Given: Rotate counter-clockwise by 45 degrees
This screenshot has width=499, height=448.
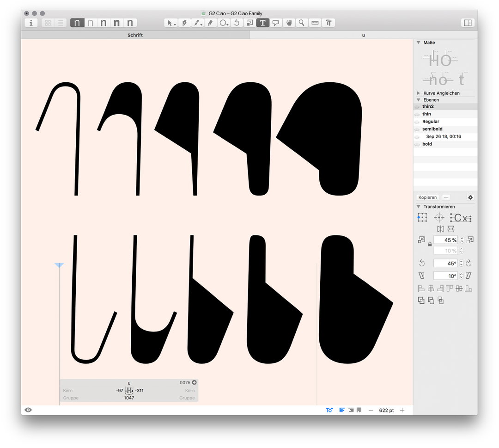Looking at the screenshot, I should [x=422, y=264].
